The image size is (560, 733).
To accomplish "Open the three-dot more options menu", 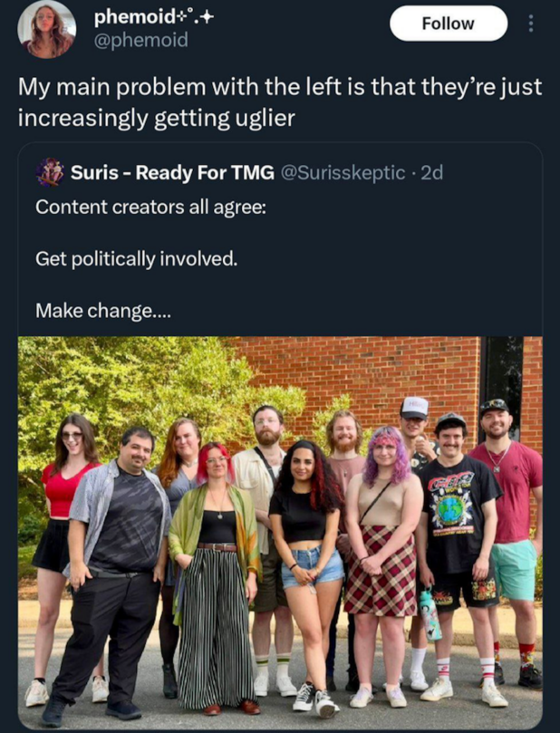I will (x=531, y=24).
